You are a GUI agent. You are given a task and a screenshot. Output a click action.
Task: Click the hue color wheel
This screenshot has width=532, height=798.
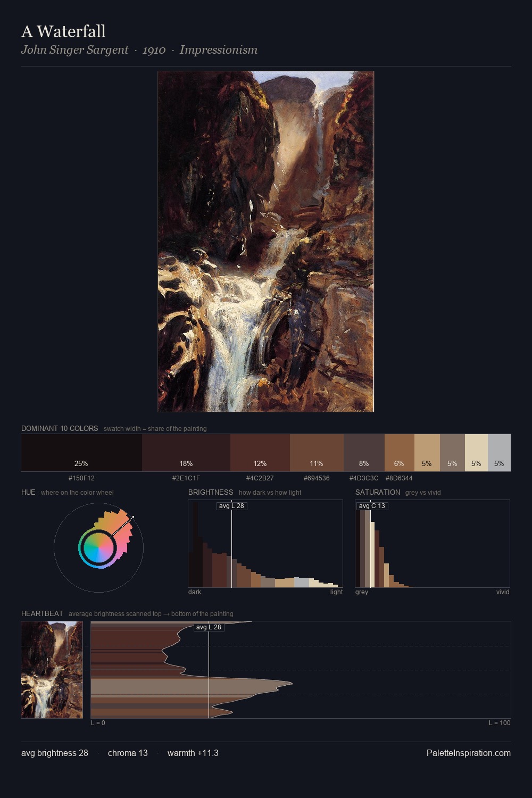point(98,547)
